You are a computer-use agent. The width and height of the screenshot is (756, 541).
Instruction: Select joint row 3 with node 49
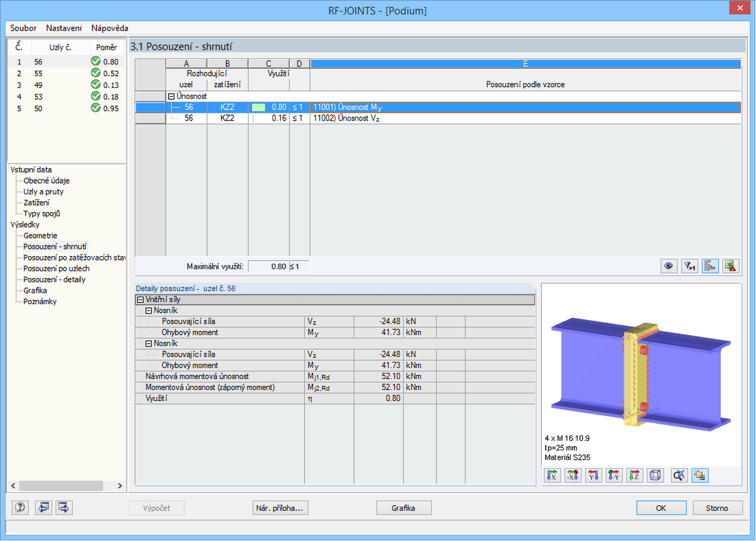[x=66, y=85]
